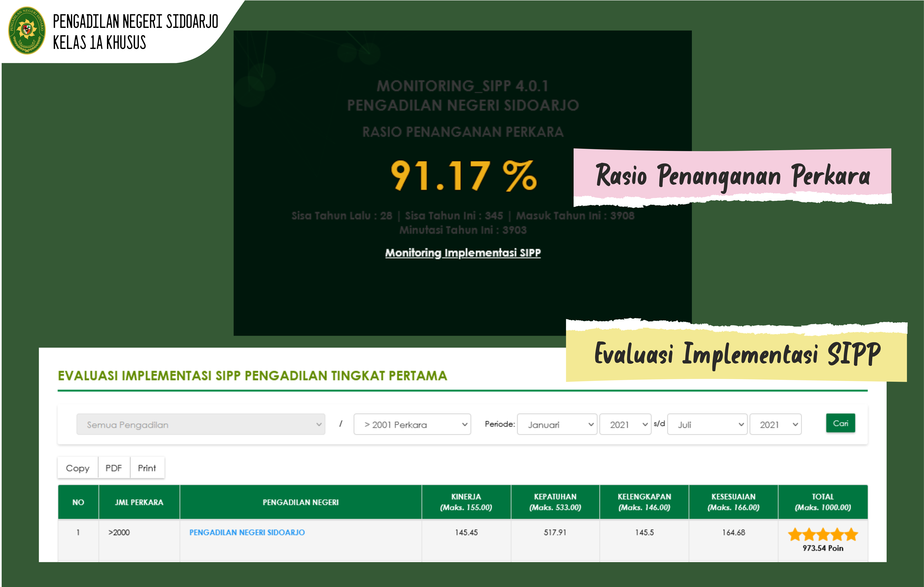Click the five-star rating in TOTAL cell
Screen dimensions: 924x587
coord(823,534)
